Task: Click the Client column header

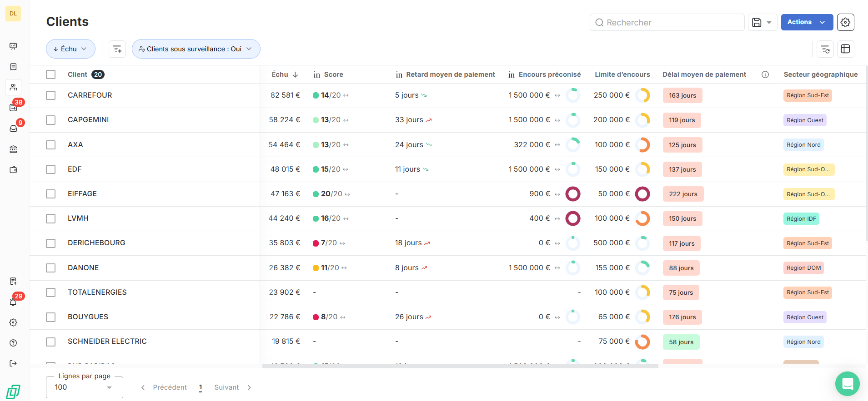Action: (77, 74)
